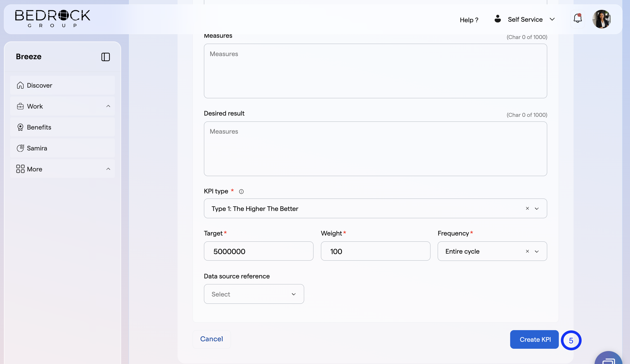Click in the Desired result text area
Viewport: 630px width, 364px height.
point(375,149)
